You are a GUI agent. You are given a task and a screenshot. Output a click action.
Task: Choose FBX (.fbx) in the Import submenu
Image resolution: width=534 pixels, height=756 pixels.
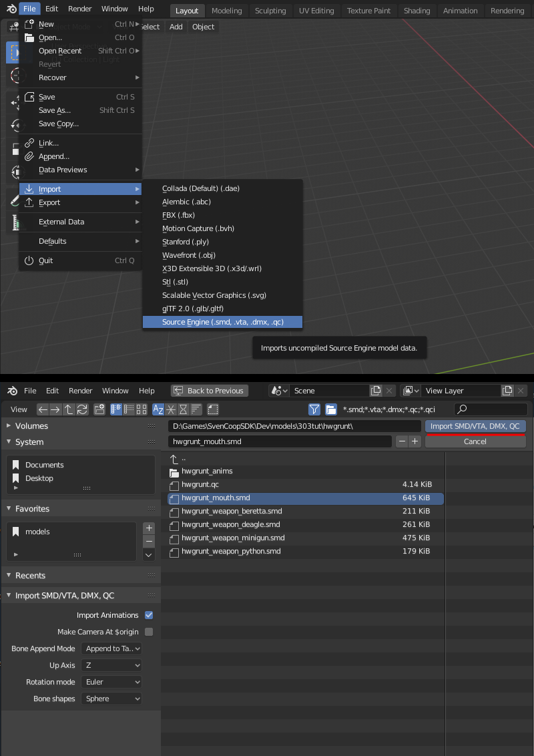(x=223, y=215)
